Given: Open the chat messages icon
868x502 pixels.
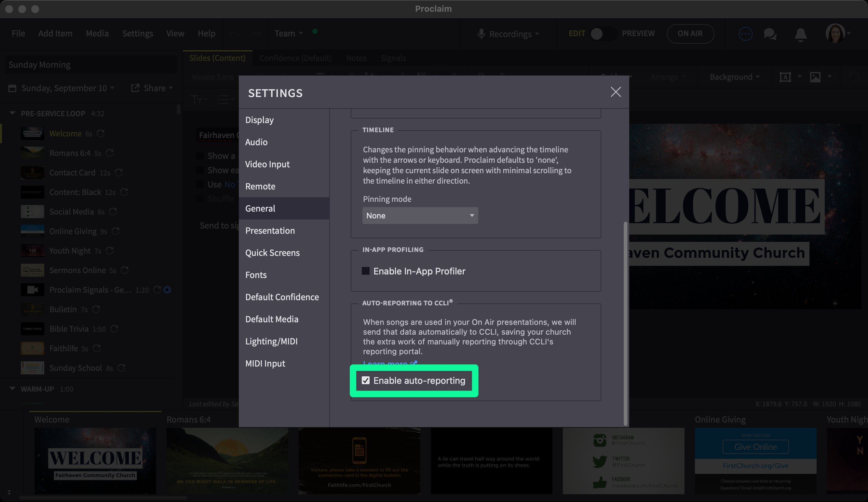Looking at the screenshot, I should [x=770, y=34].
